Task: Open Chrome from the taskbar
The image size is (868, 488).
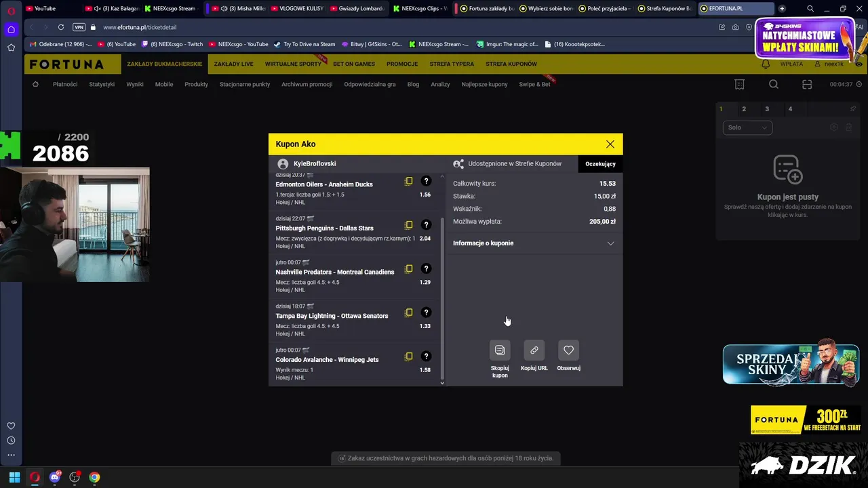Action: point(94,477)
